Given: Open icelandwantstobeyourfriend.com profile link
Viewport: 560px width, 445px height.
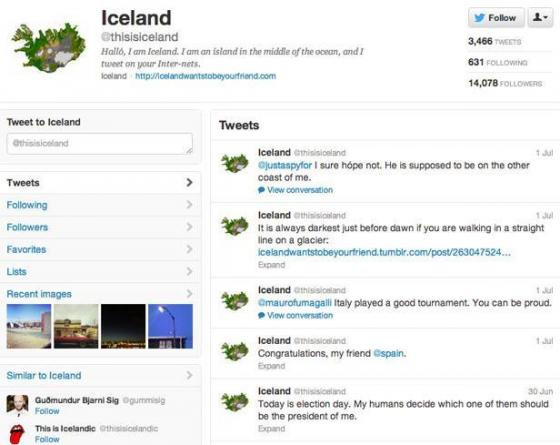Looking at the screenshot, I should (205, 76).
